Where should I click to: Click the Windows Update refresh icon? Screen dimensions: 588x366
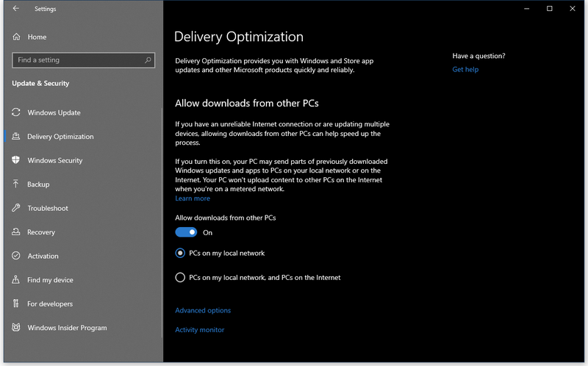(15, 112)
